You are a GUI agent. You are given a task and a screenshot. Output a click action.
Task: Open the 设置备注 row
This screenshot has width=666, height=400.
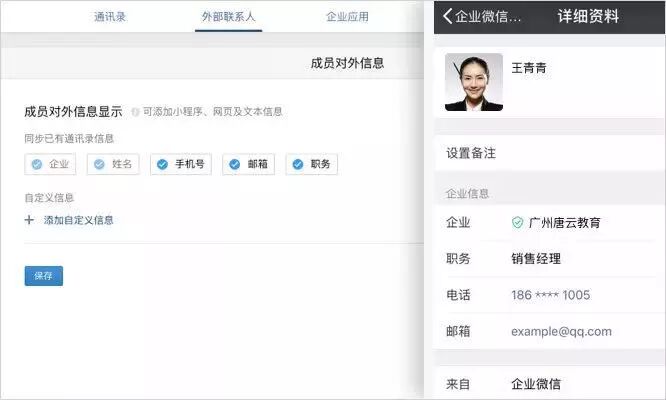point(550,153)
